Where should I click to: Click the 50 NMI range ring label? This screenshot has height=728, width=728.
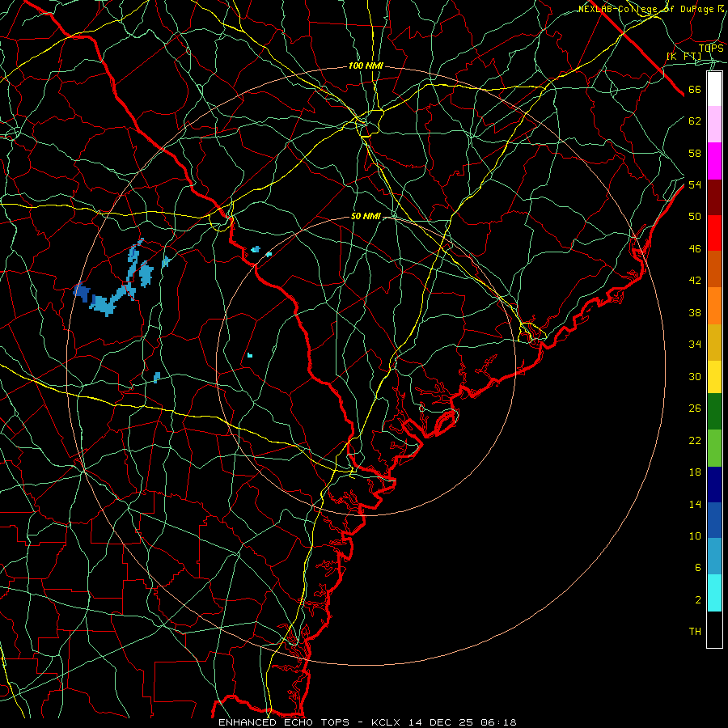366,216
